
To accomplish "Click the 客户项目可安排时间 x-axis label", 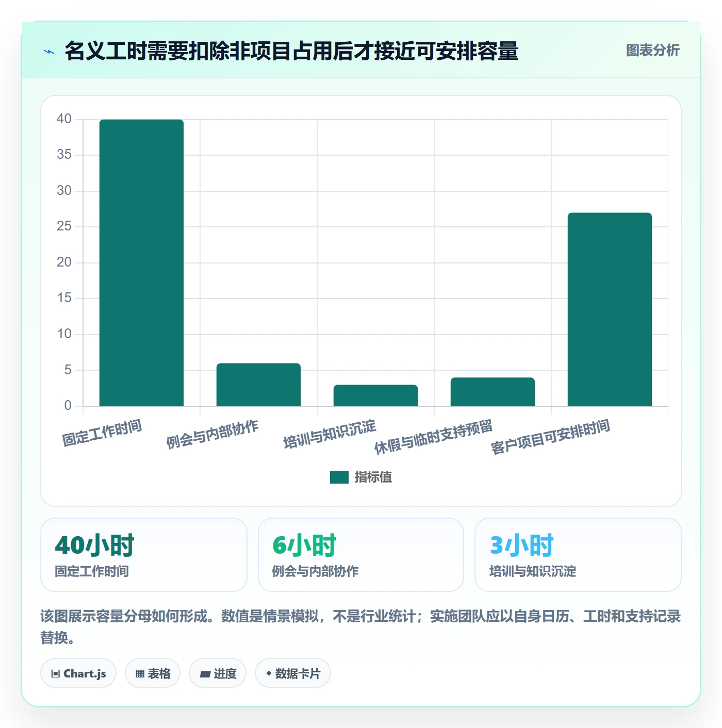I will tap(551, 437).
